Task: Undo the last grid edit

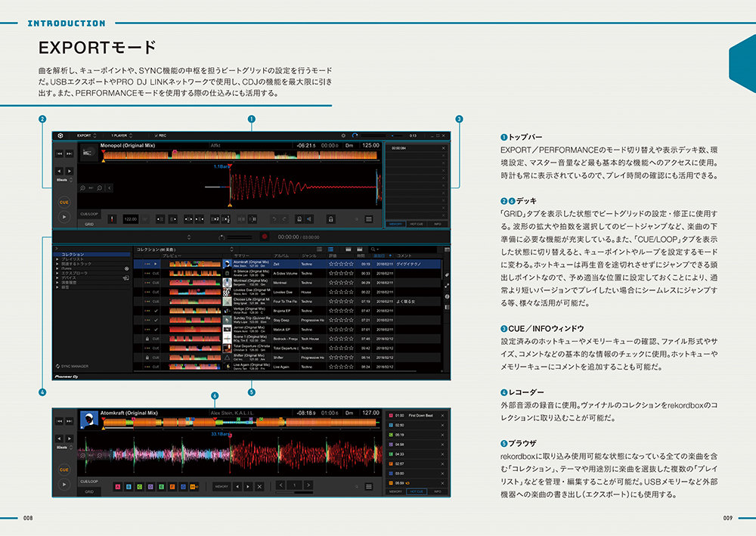Action: [274, 218]
